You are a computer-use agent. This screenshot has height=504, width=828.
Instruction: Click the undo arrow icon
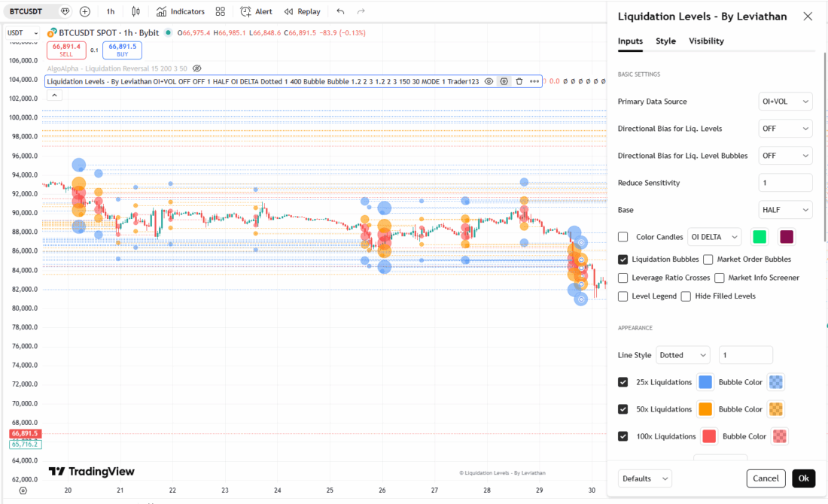click(x=340, y=11)
